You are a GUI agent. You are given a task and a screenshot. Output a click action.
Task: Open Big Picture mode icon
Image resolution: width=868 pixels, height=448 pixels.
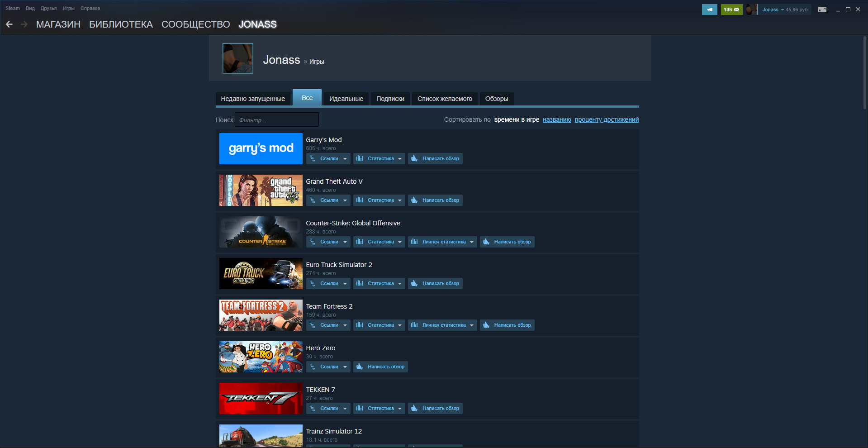822,10
